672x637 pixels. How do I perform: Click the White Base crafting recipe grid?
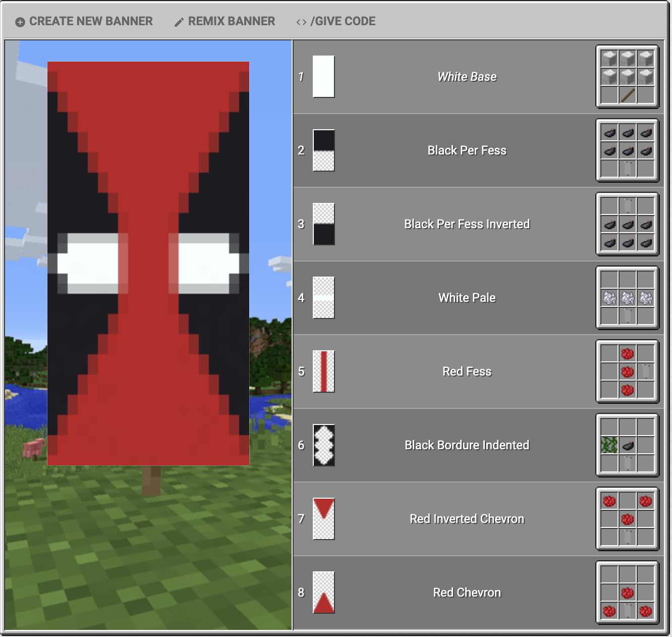point(627,77)
